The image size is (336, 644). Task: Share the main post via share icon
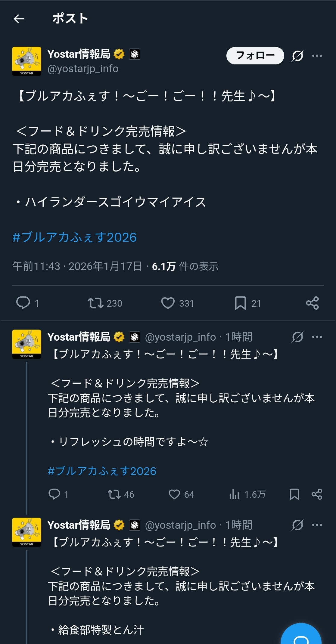tap(312, 303)
